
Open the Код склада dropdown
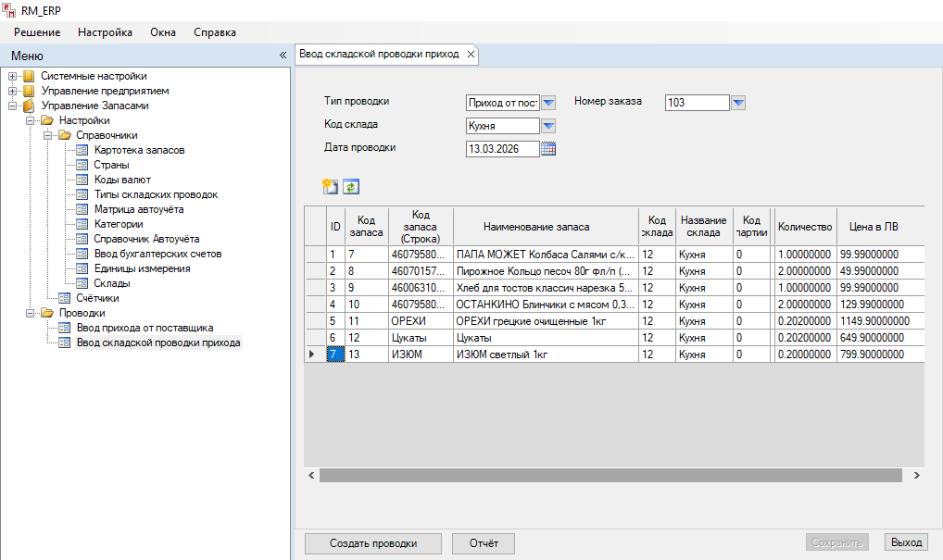547,126
